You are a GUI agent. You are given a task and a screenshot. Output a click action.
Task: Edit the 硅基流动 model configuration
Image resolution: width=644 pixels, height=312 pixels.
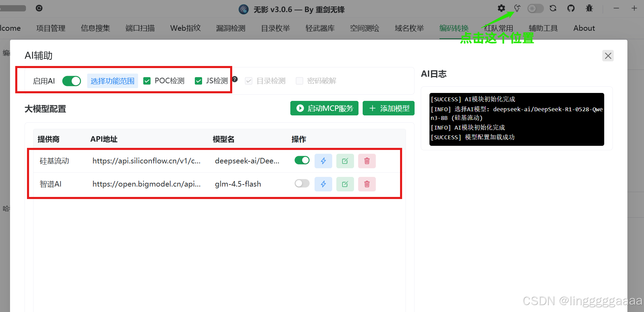(x=345, y=161)
